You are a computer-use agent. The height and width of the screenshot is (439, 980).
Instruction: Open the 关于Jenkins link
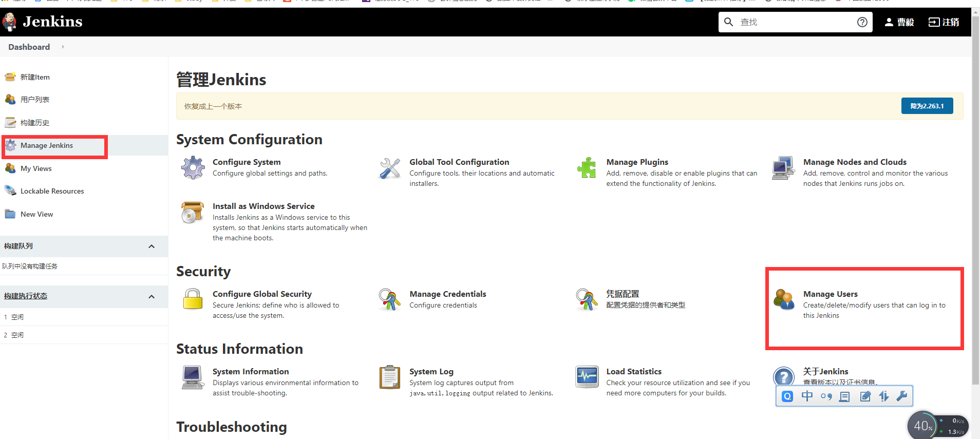(x=826, y=371)
